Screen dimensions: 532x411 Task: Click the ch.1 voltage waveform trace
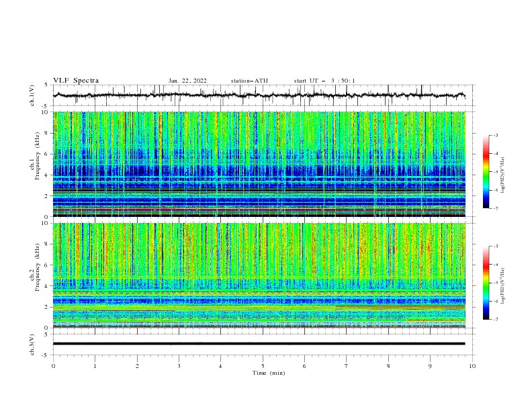[259, 95]
